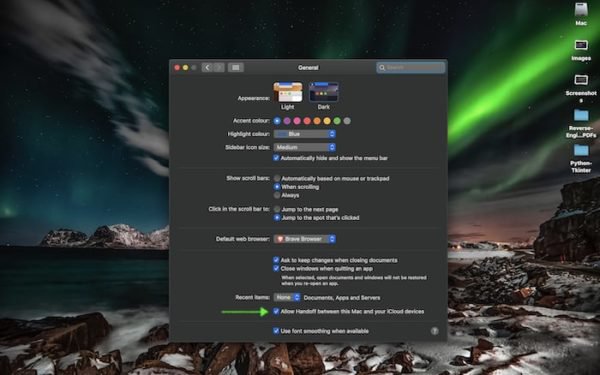Viewport: 600px width, 375px height.
Task: Choose the graphite accent colour
Action: pos(347,121)
